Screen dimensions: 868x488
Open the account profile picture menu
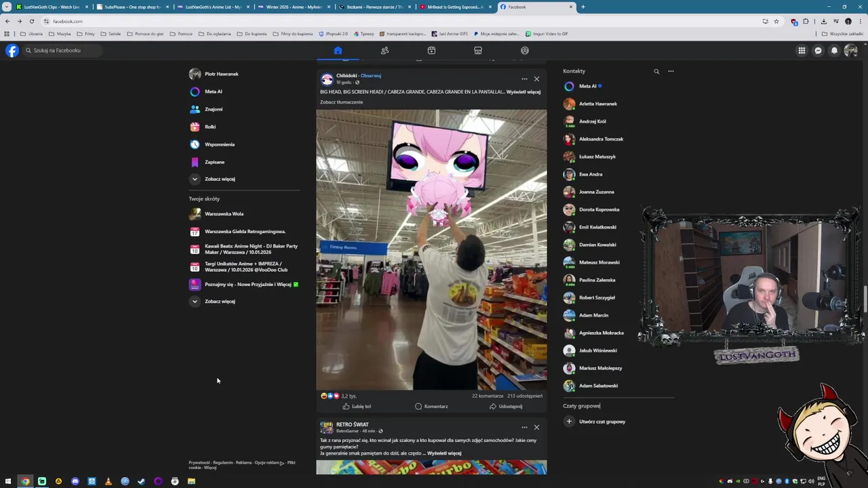(850, 50)
